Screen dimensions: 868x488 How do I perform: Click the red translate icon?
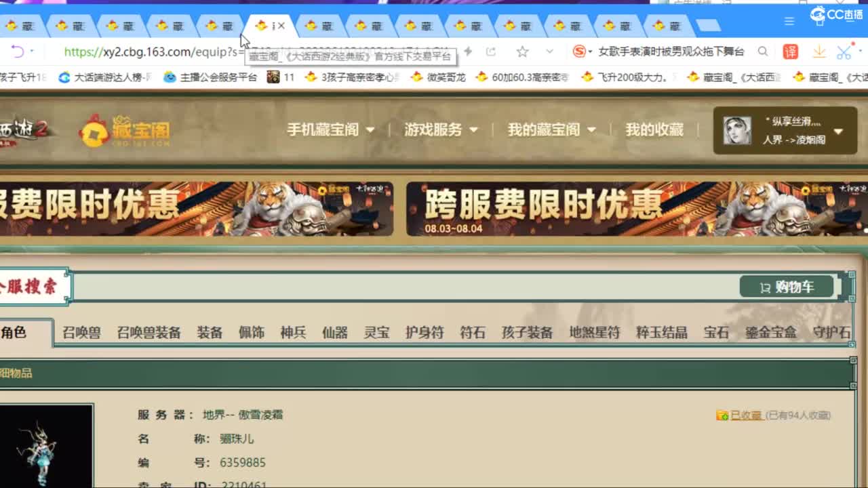point(791,52)
